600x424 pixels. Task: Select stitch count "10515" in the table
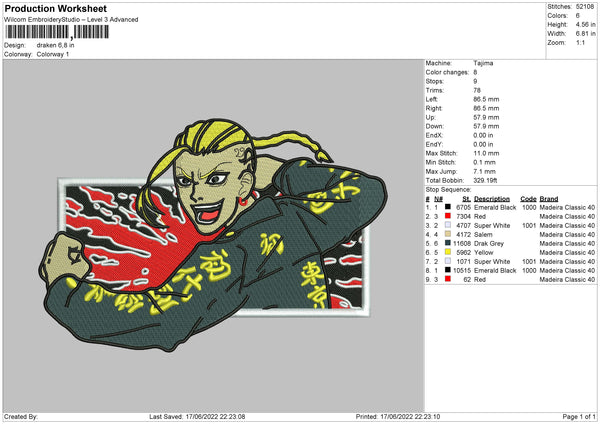click(462, 271)
